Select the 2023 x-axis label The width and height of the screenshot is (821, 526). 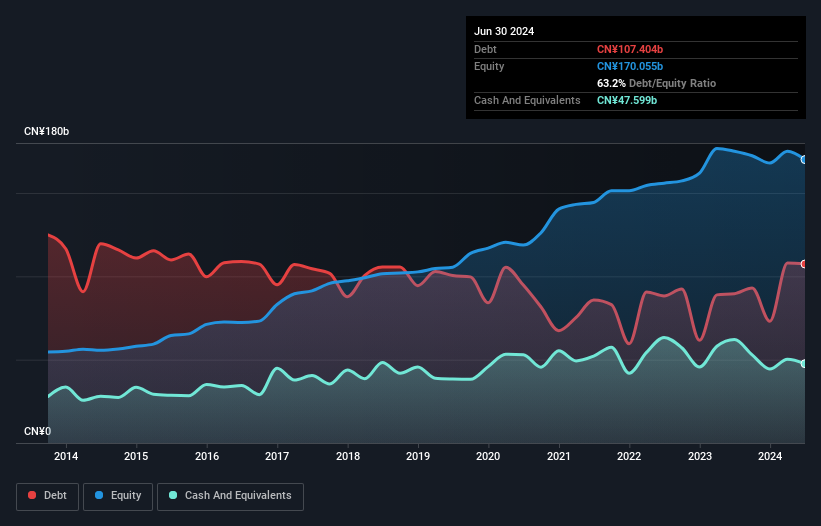click(700, 456)
